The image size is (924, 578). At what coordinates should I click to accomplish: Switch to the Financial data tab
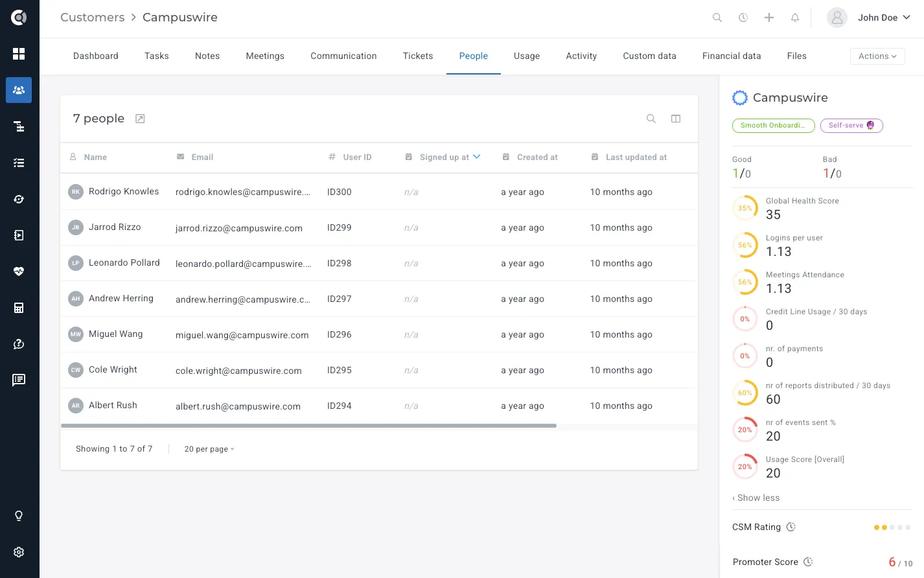click(x=732, y=56)
